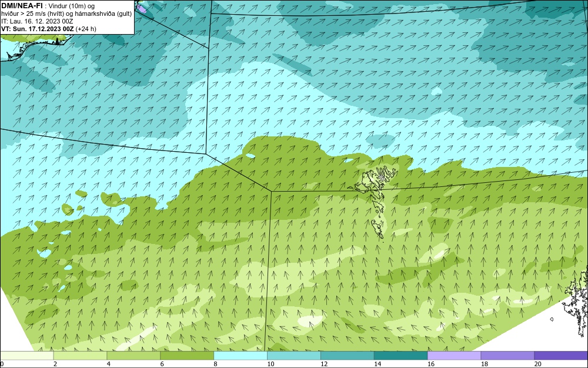
Task: Click the 2-4 m/s legend color swatch
Action: click(x=80, y=355)
